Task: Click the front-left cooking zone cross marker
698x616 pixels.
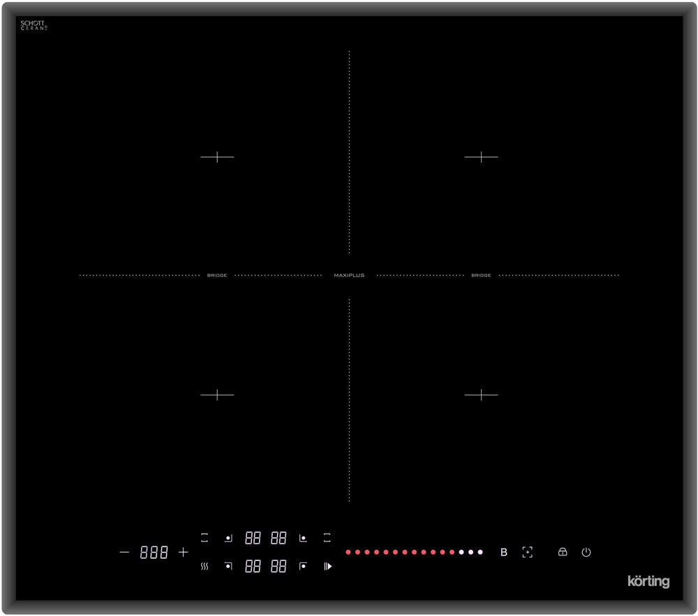Action: point(217,395)
